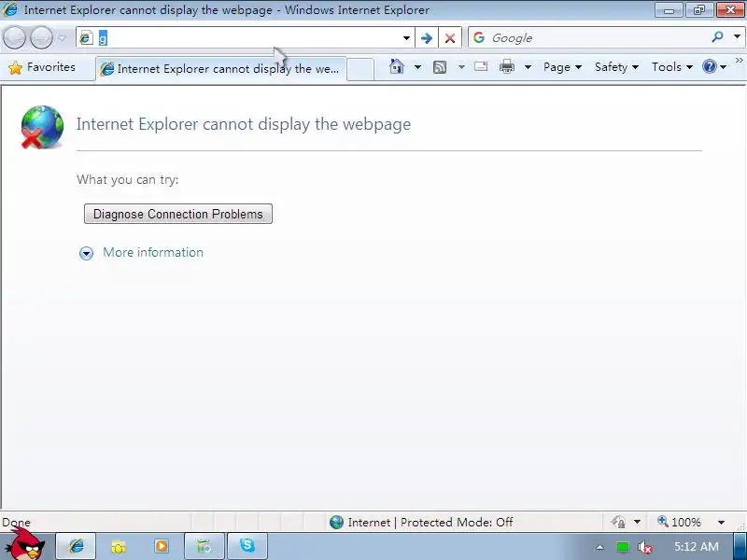The width and height of the screenshot is (747, 560).
Task: Click Diagnose Connection Problems button
Action: tap(178, 214)
